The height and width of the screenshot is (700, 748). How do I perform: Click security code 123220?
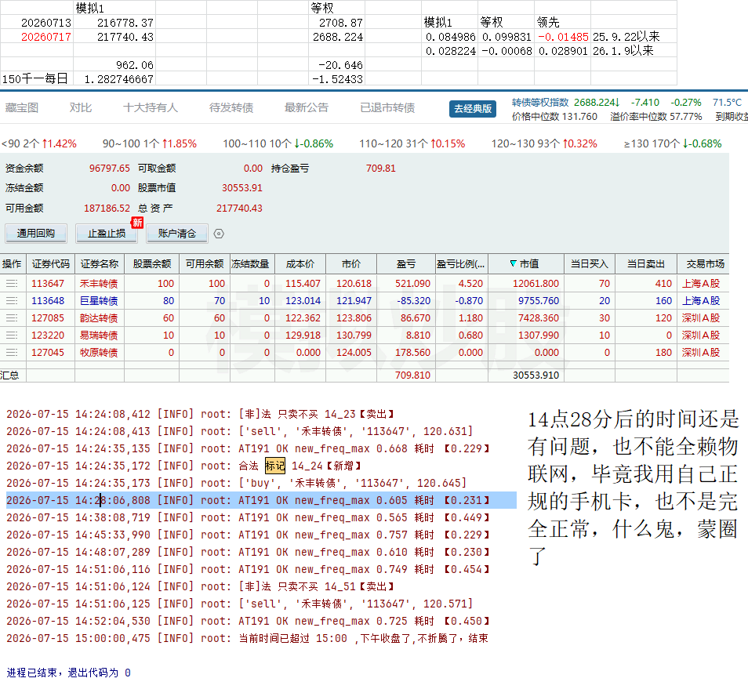point(48,335)
